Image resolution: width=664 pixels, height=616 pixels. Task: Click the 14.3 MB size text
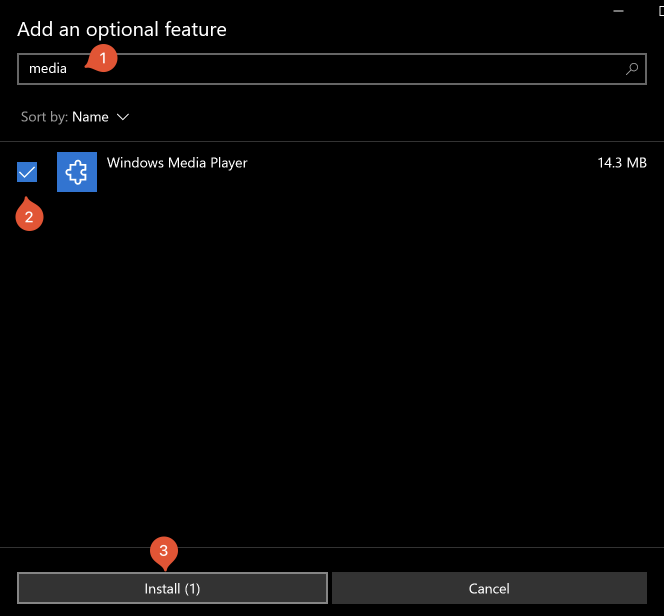click(622, 163)
